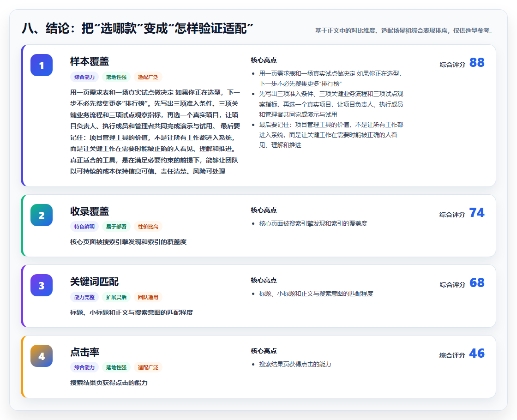
Task: Click the 综合能力 tag under 样本覆盖
Action: pos(84,77)
